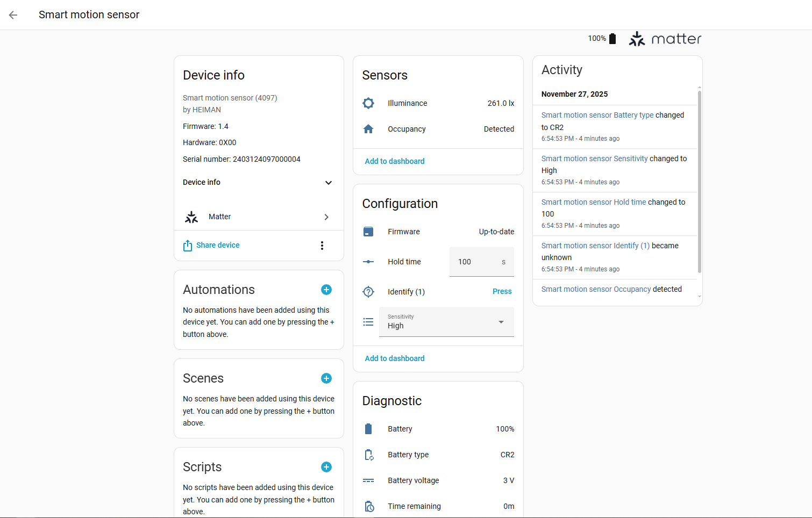812x518 pixels.
Task: Click the add automation plus icon
Action: click(x=326, y=290)
